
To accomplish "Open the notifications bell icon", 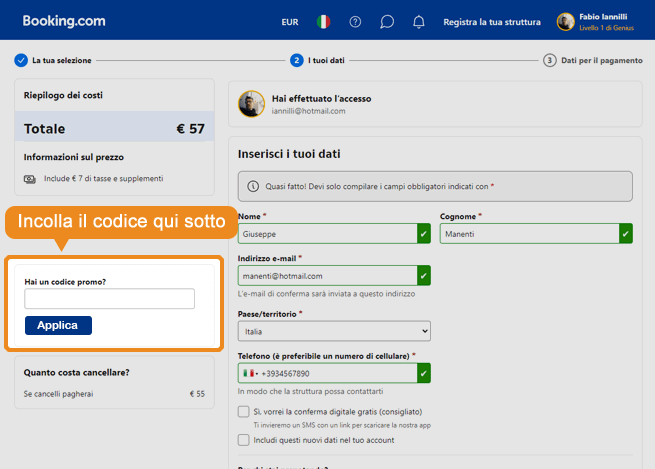I will pyautogui.click(x=418, y=21).
